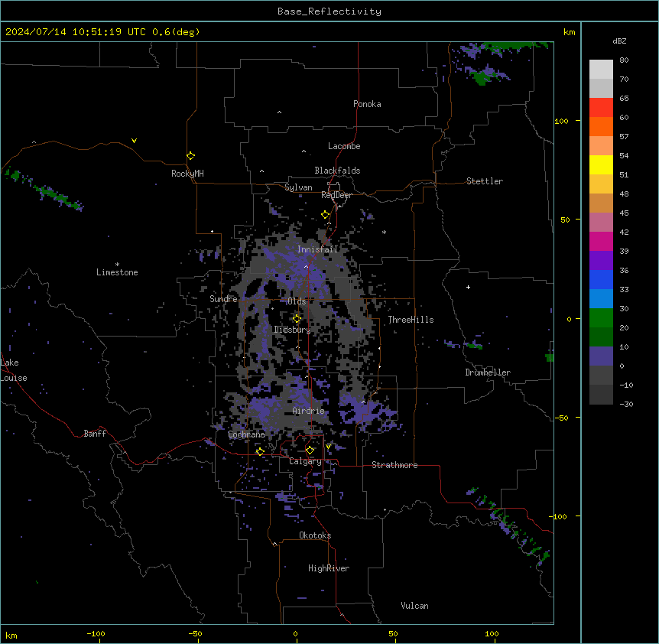Click the Airdrie city label
This screenshot has width=659, height=644.
coord(309,411)
